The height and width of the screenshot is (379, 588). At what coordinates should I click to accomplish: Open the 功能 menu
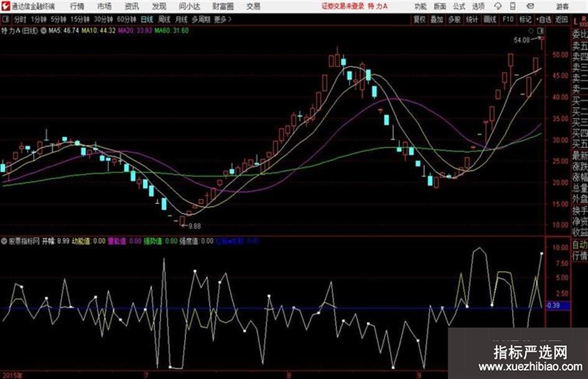[421, 6]
